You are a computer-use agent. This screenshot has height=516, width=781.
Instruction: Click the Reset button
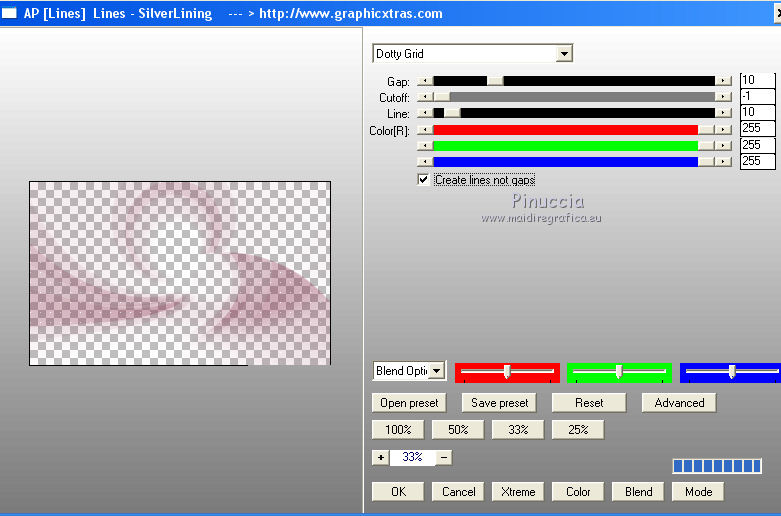pyautogui.click(x=589, y=402)
